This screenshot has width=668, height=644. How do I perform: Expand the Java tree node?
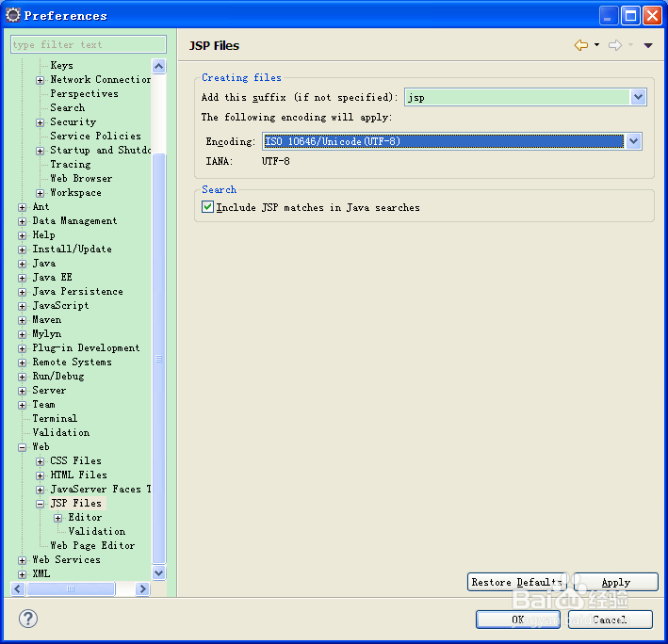pos(23,264)
